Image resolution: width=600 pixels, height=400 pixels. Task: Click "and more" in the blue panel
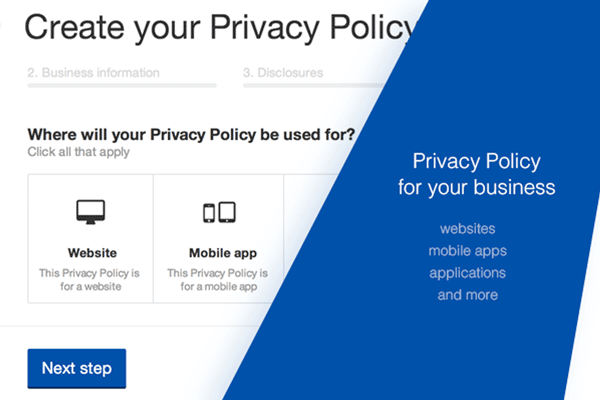pyautogui.click(x=467, y=295)
